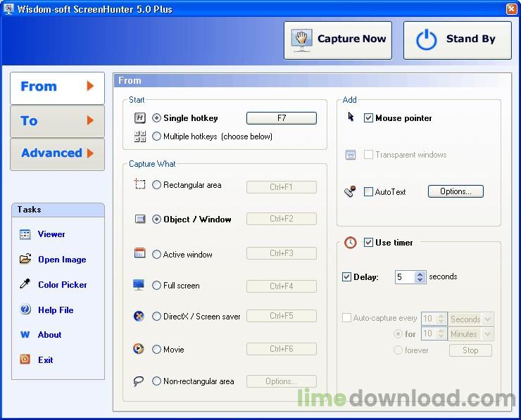This screenshot has width=521, height=420.
Task: Click the AutoText Options button
Action: pos(455,191)
